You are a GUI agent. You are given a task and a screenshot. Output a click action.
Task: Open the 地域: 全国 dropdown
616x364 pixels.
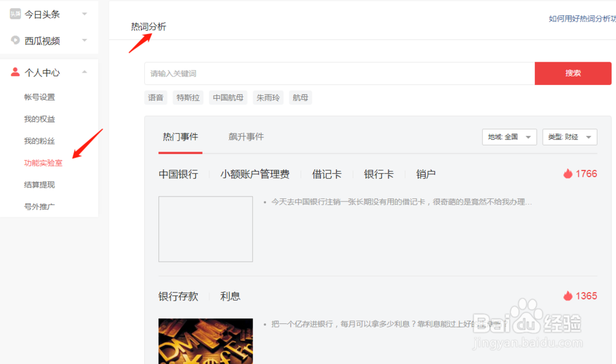click(x=509, y=137)
